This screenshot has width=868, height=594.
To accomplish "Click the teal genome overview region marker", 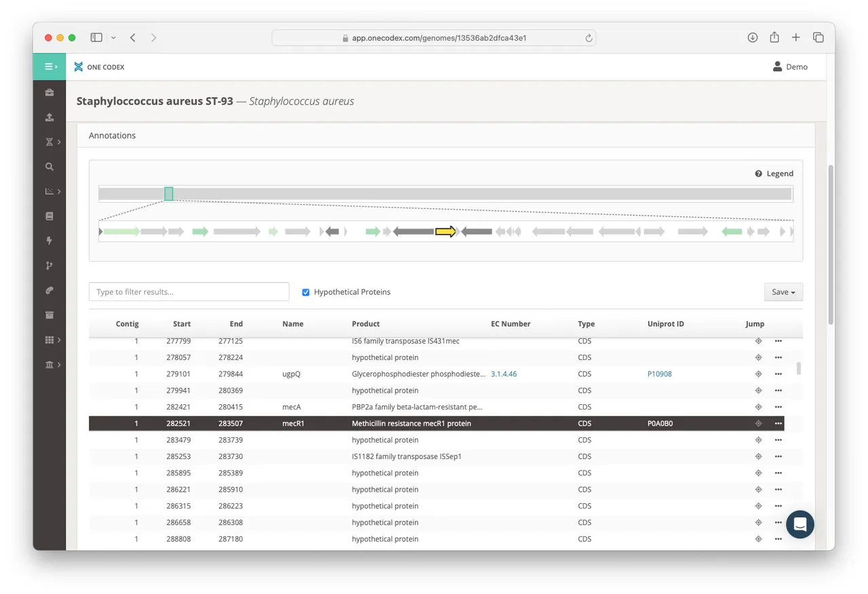I will 169,194.
